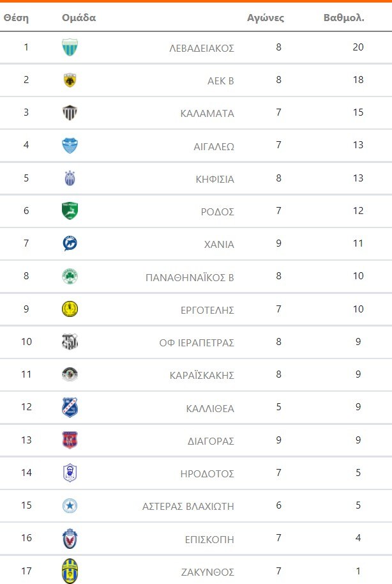Click the ΑΕΚ Β club logo
The image size is (392, 584).
click(70, 80)
